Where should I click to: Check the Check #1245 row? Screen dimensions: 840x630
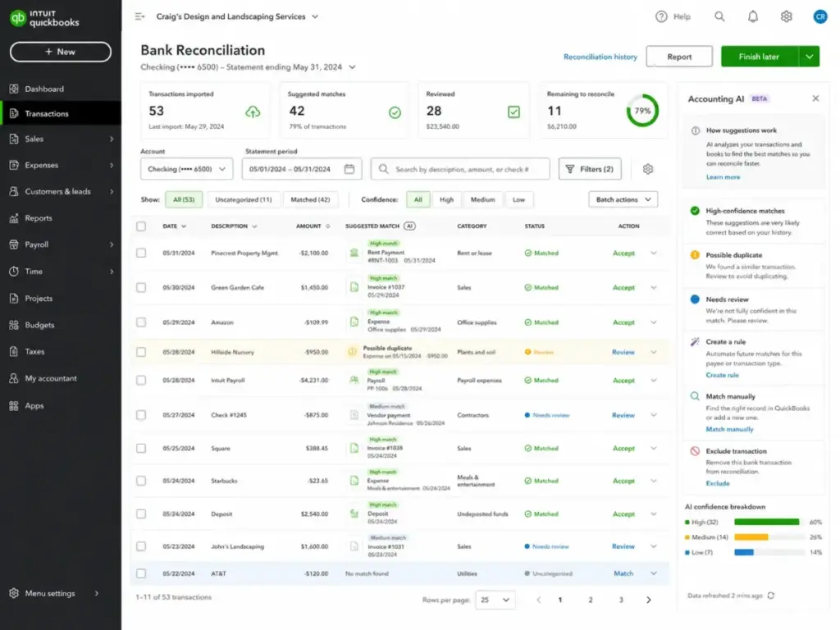[x=141, y=414]
